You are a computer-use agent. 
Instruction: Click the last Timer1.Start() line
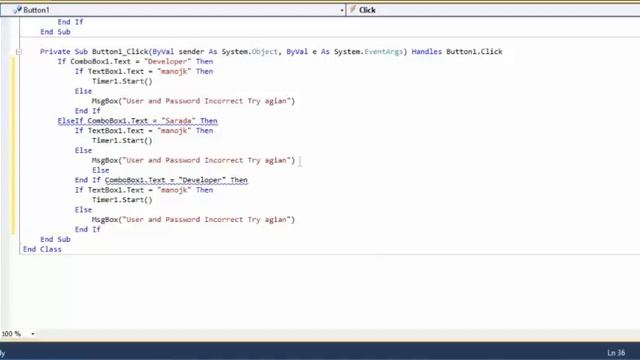pos(122,200)
